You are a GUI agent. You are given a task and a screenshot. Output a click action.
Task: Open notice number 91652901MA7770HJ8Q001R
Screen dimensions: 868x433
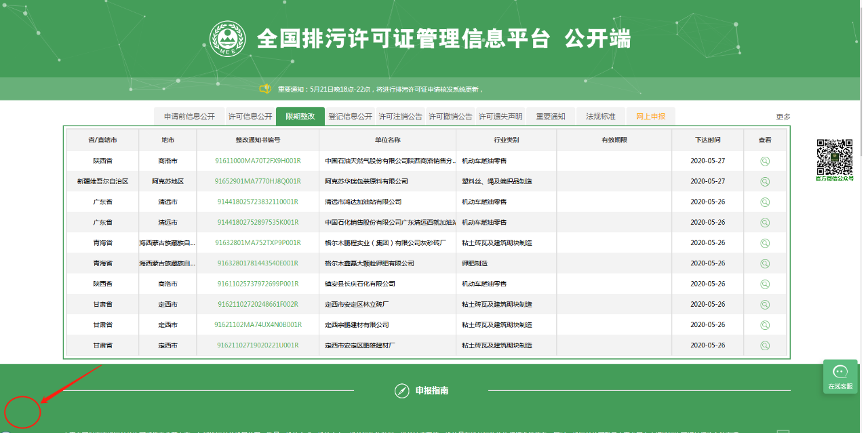click(x=258, y=182)
